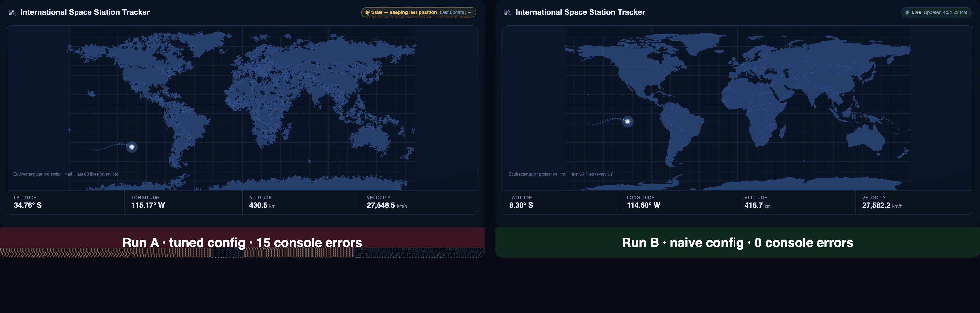Click the Run B equirectangular projection caption
The width and height of the screenshot is (980, 313).
pos(561,174)
